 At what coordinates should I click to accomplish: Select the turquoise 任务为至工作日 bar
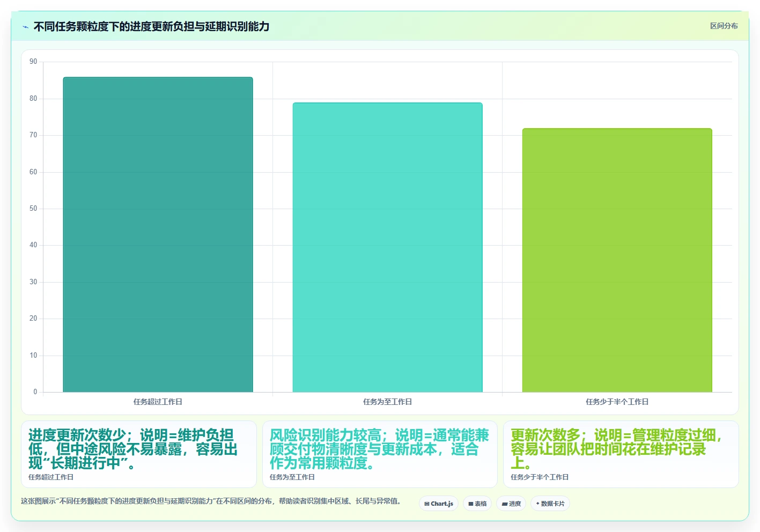387,247
